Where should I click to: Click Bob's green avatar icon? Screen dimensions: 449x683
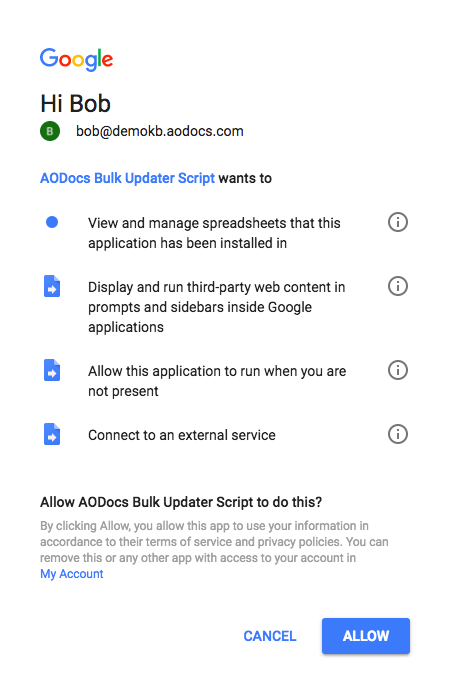coord(50,131)
